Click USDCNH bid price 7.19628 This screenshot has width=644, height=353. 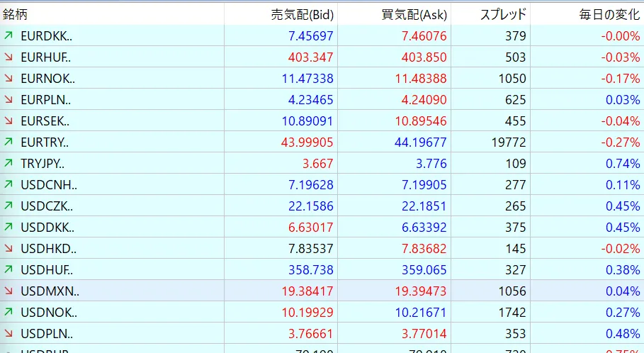tap(310, 185)
